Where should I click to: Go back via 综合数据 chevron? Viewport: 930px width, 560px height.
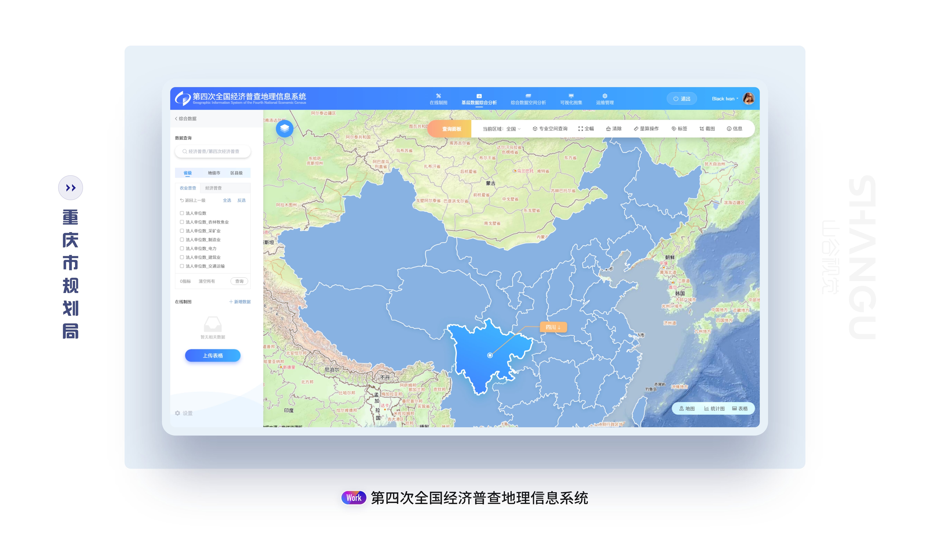[x=186, y=118]
